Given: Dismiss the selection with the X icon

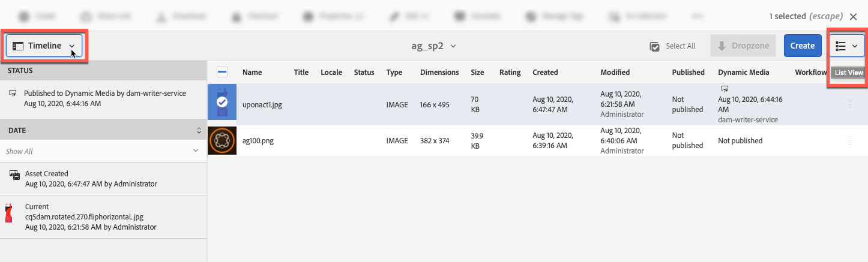Looking at the screenshot, I should click(x=853, y=16).
